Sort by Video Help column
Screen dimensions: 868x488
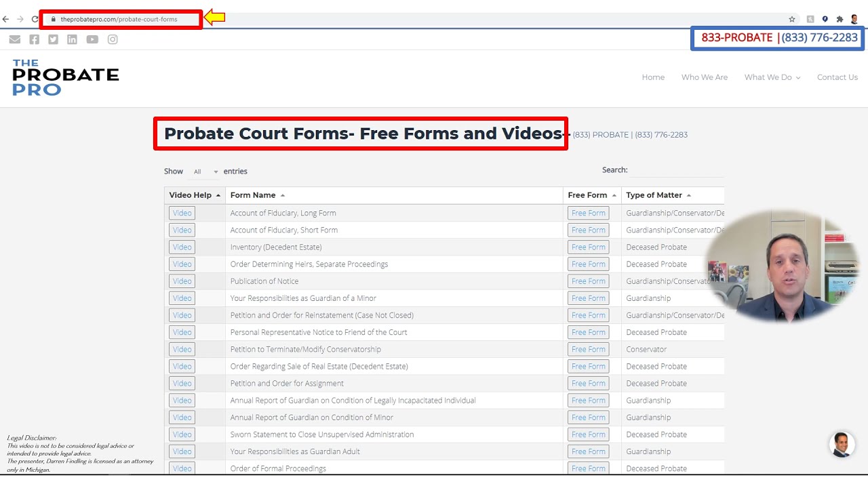(x=195, y=195)
